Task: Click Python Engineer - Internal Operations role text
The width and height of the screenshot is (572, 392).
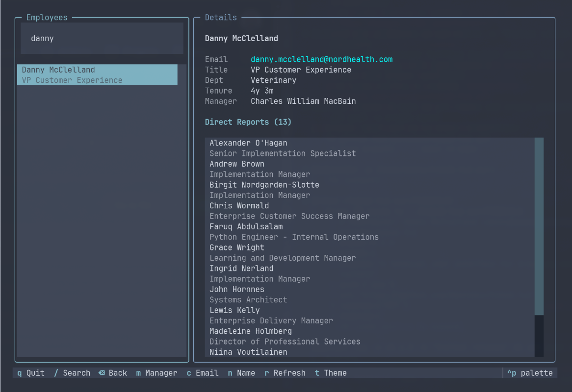Action: (x=294, y=237)
